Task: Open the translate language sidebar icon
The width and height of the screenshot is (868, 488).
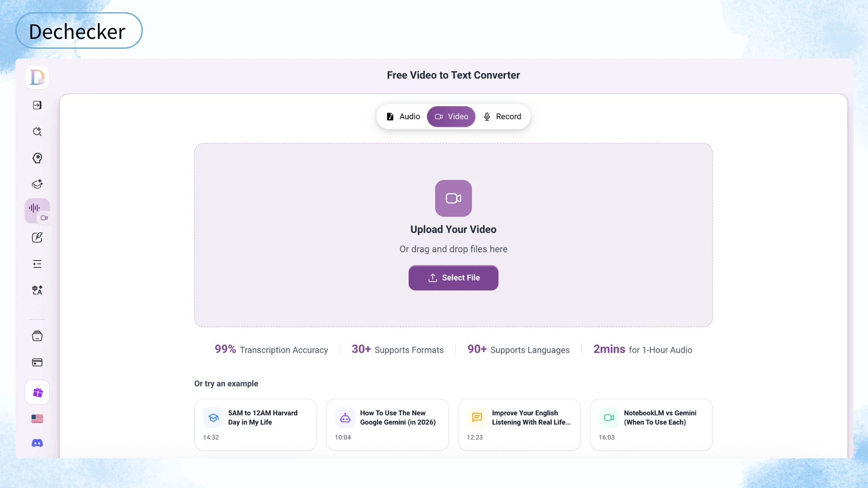Action: point(38,290)
